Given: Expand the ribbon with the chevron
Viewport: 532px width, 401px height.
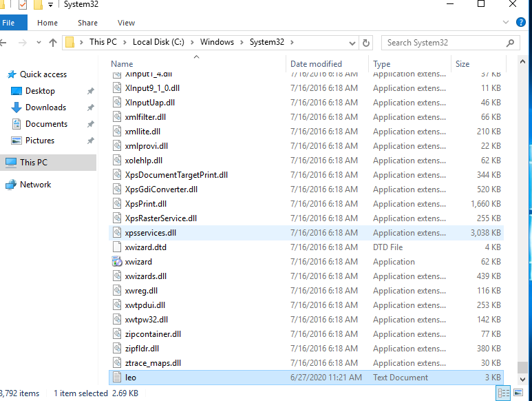Looking at the screenshot, I should point(506,23).
